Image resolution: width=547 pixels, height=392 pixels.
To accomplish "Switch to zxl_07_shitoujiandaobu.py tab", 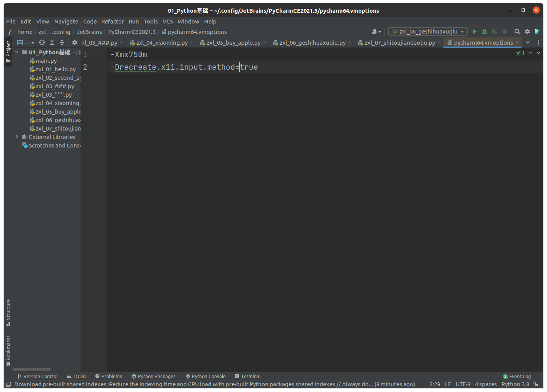I will coord(400,43).
